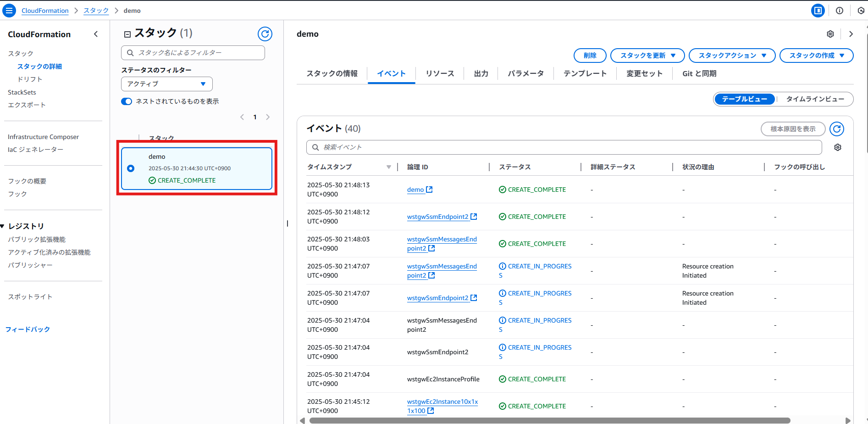The height and width of the screenshot is (424, 868).
Task: Open wstgwSsmMessagesEndpoint2 link in 21:48:03 row
Action: 442,244
